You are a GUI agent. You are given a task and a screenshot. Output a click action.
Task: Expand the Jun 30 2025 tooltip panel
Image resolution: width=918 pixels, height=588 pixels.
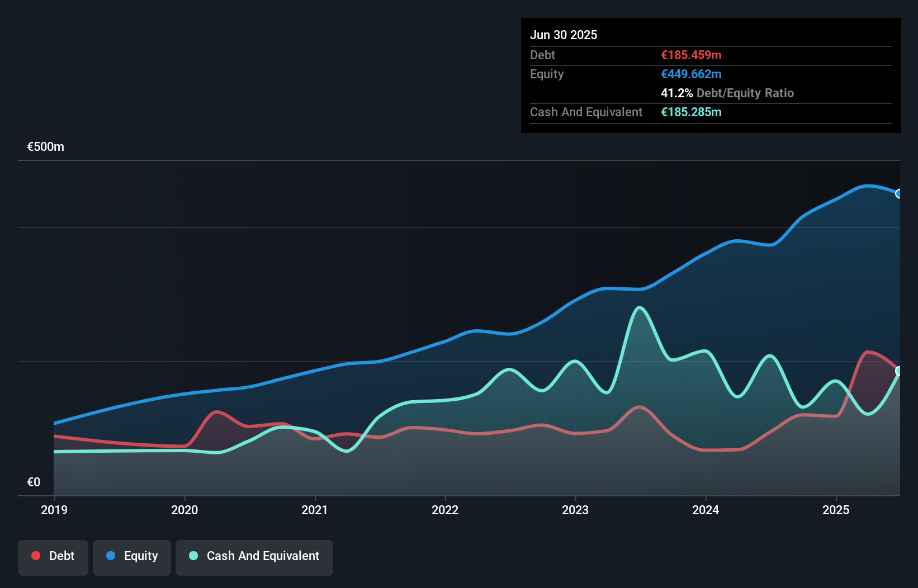point(564,35)
